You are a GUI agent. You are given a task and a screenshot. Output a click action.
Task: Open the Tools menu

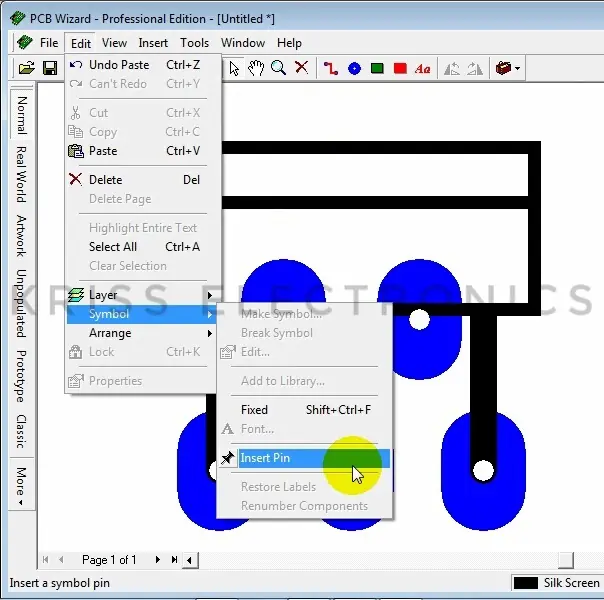(x=195, y=43)
